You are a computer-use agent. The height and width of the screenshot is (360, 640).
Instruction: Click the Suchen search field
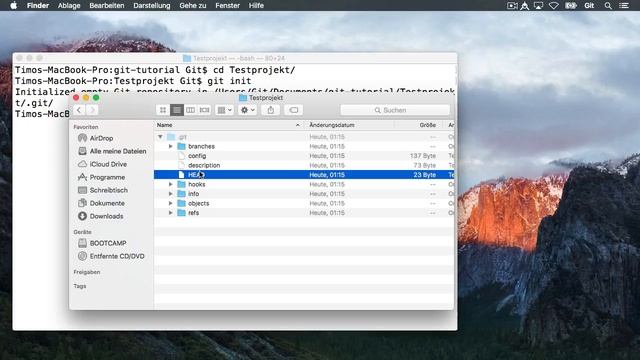(395, 110)
